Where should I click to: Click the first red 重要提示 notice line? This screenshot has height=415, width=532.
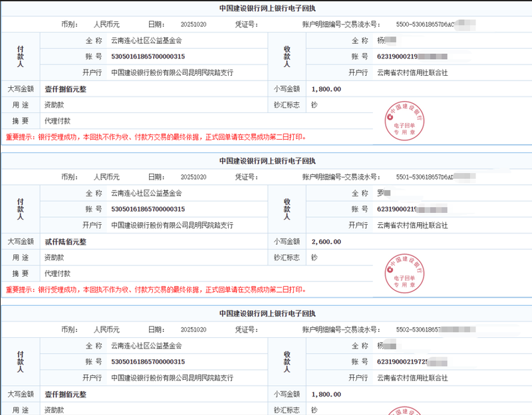(x=156, y=137)
